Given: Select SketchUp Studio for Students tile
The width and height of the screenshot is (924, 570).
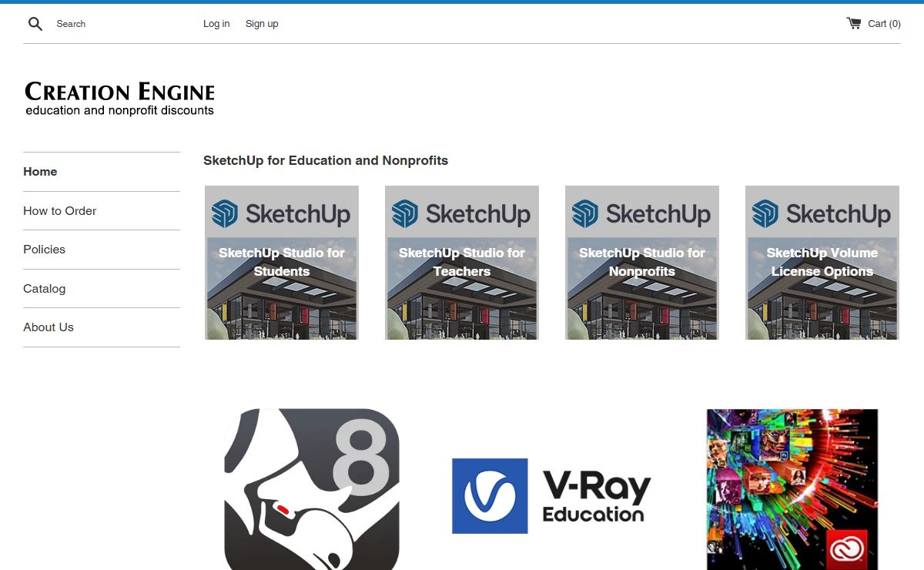Looking at the screenshot, I should 282,263.
